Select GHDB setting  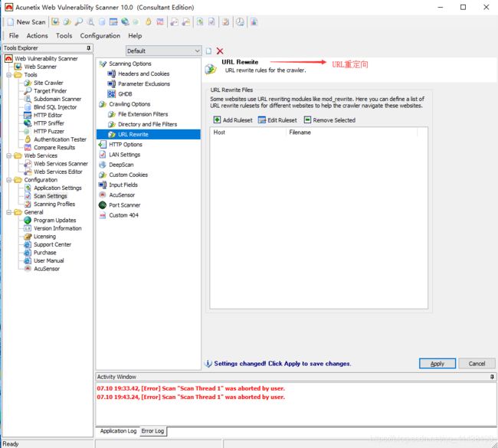[125, 94]
